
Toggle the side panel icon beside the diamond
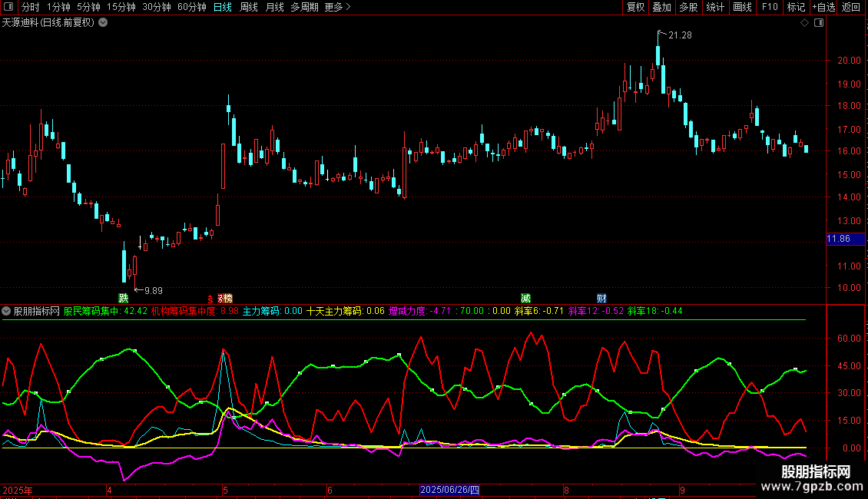point(818,23)
